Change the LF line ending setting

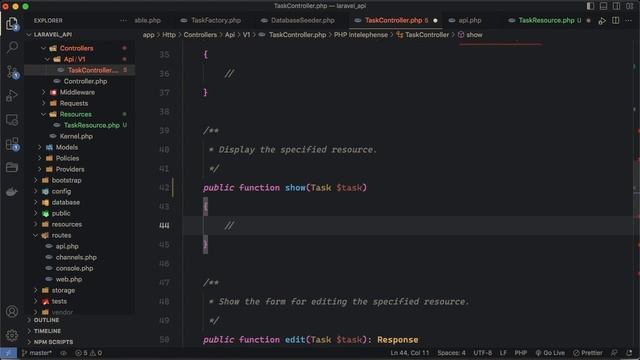pyautogui.click(x=503, y=353)
